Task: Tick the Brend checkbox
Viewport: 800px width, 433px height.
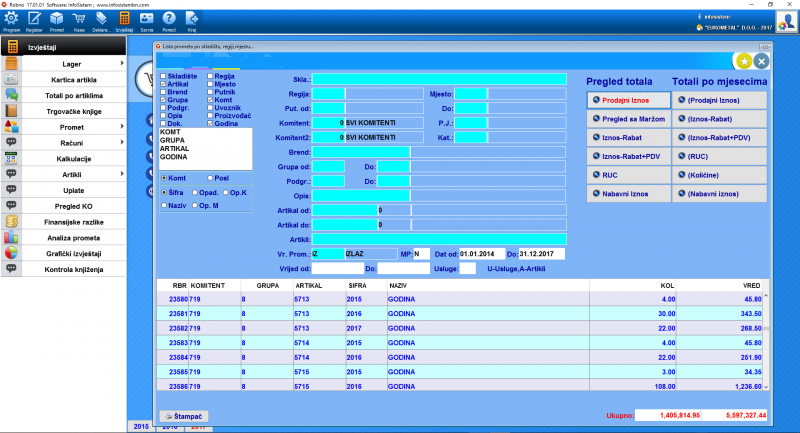Action: click(x=164, y=92)
